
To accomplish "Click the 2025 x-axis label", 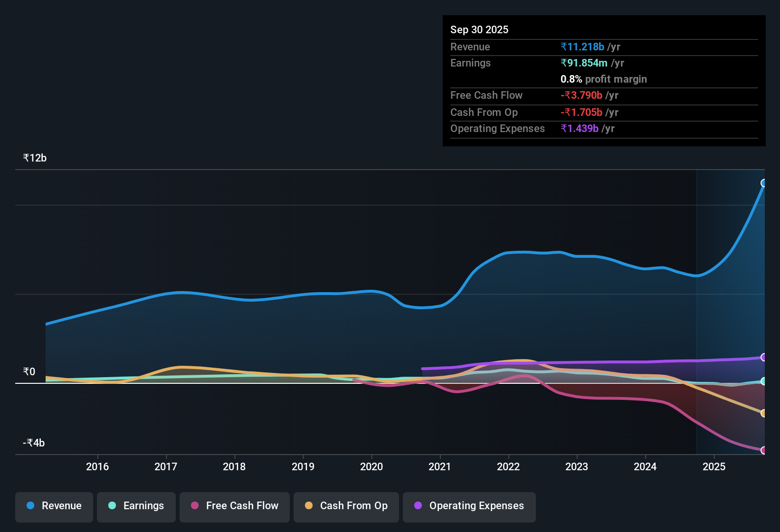I will [714, 467].
